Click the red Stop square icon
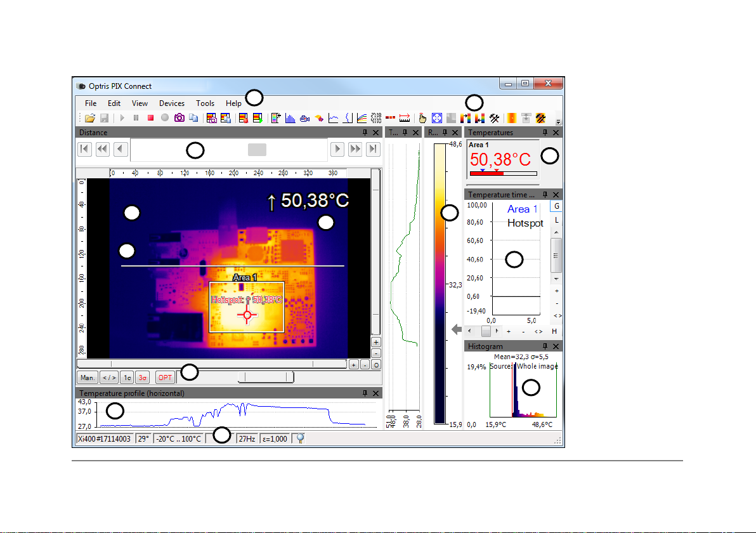Screen dimensions: 756x533 coord(150,117)
